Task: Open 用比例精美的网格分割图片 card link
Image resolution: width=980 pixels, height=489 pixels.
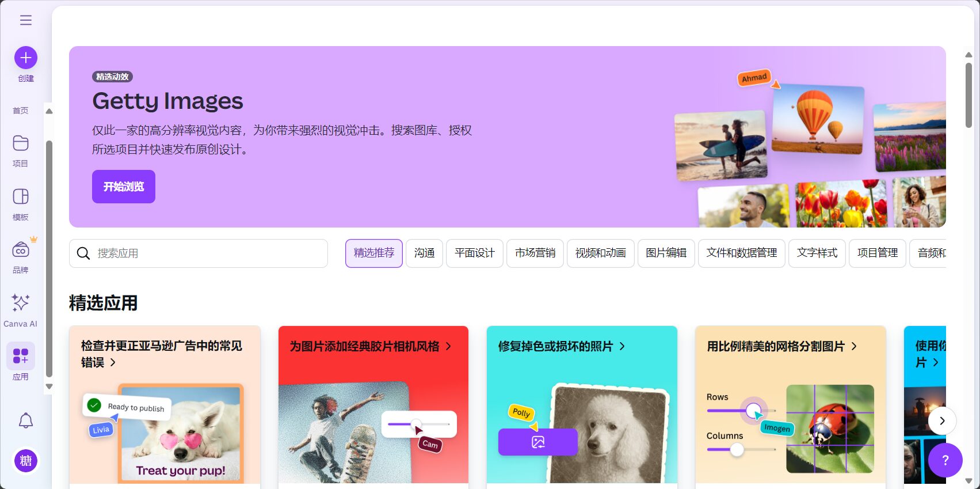Action: click(782, 346)
